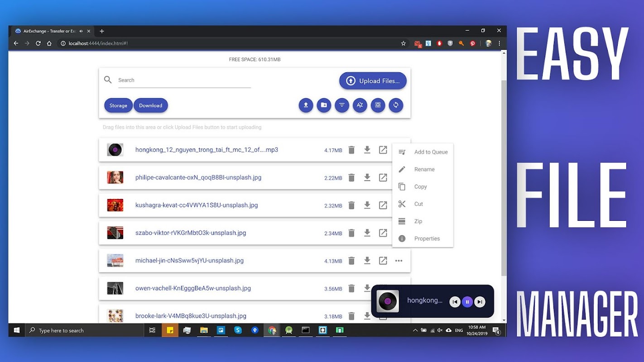Delete the hongkong mp3 file

[351, 150]
